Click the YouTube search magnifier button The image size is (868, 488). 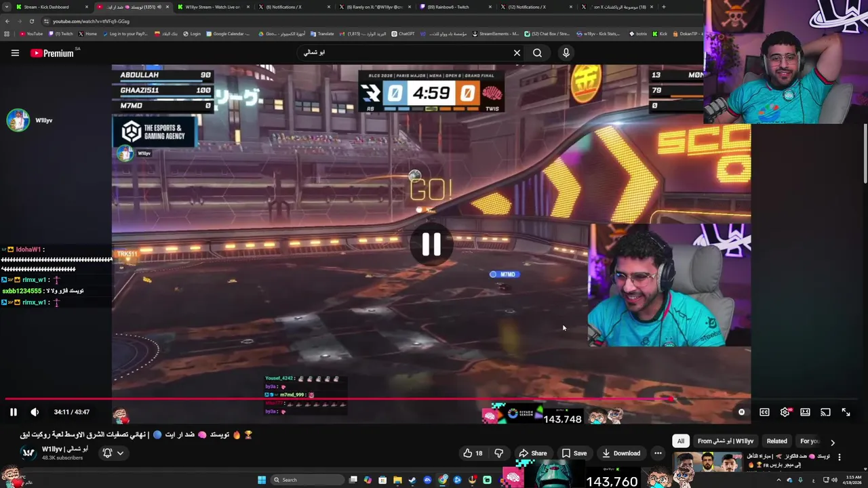[537, 53]
